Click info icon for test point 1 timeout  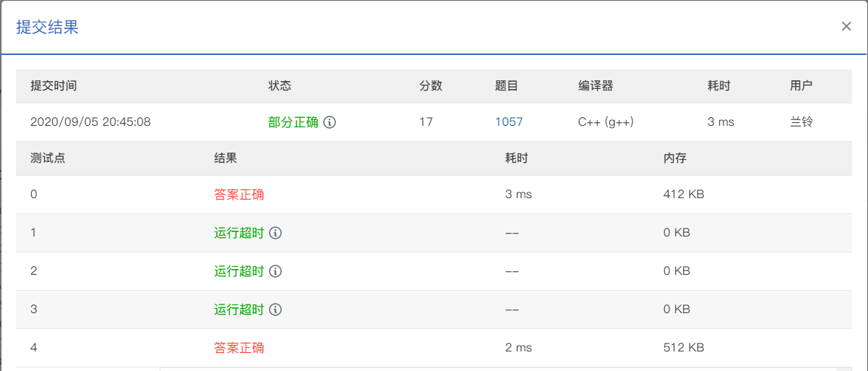275,233
